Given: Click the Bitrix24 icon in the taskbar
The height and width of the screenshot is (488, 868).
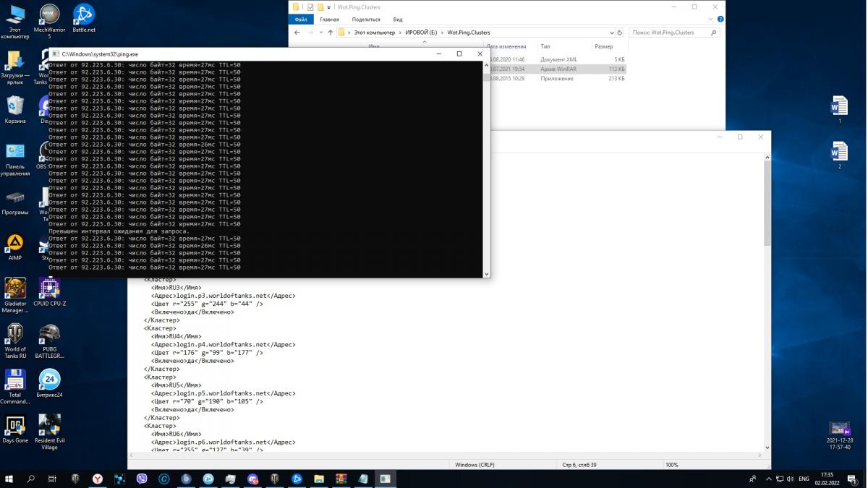Looking at the screenshot, I should coord(208,479).
